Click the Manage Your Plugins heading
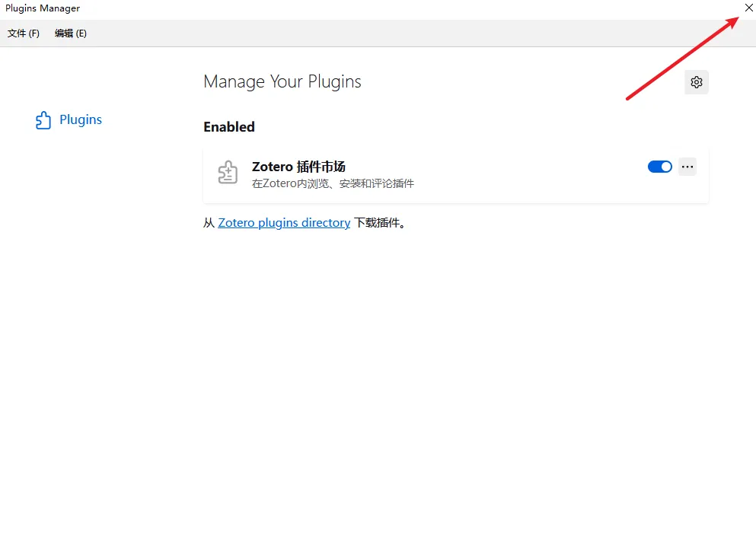 pos(282,81)
